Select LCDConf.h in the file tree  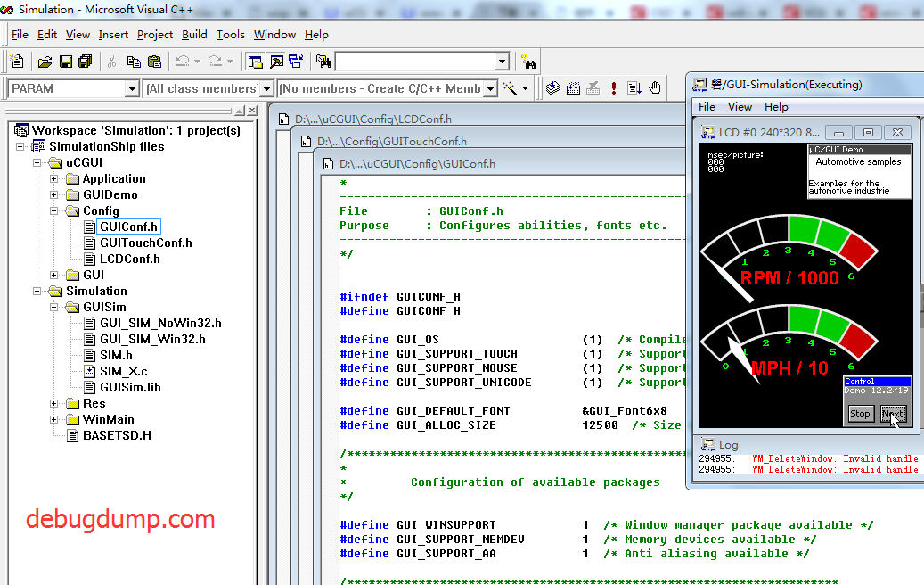click(129, 259)
